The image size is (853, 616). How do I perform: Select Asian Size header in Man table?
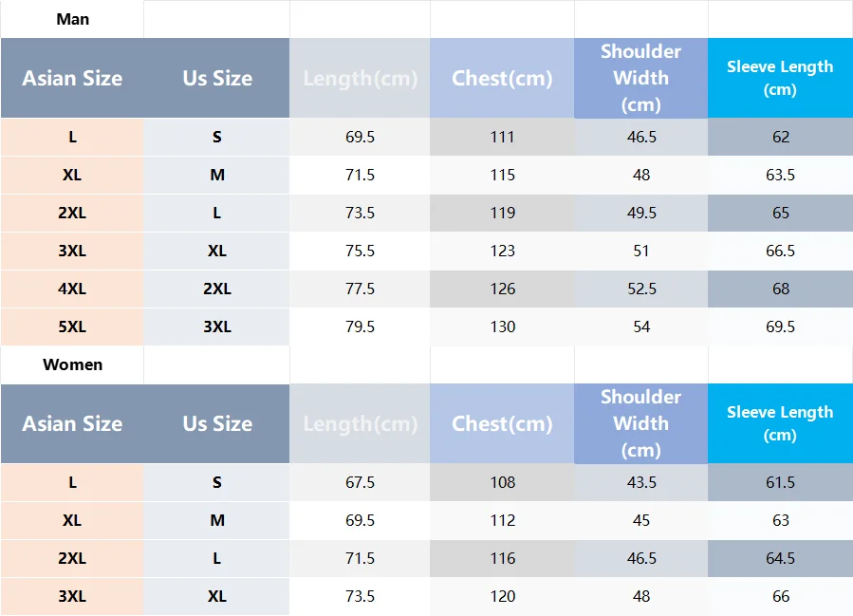tap(72, 78)
